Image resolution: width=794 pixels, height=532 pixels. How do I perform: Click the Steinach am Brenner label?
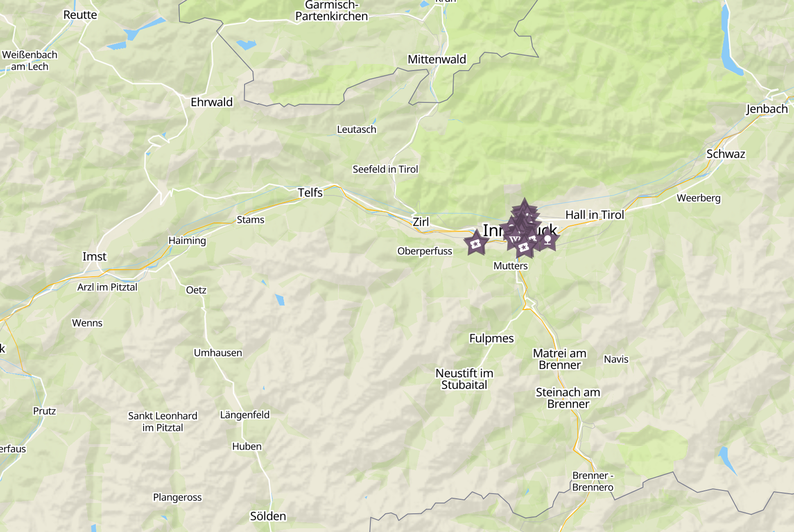tap(568, 398)
